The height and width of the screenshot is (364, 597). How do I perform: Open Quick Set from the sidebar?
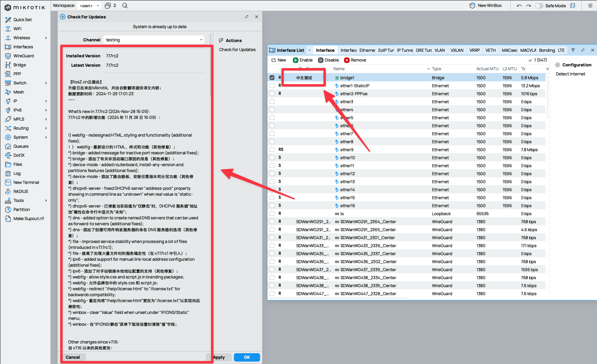coord(22,20)
